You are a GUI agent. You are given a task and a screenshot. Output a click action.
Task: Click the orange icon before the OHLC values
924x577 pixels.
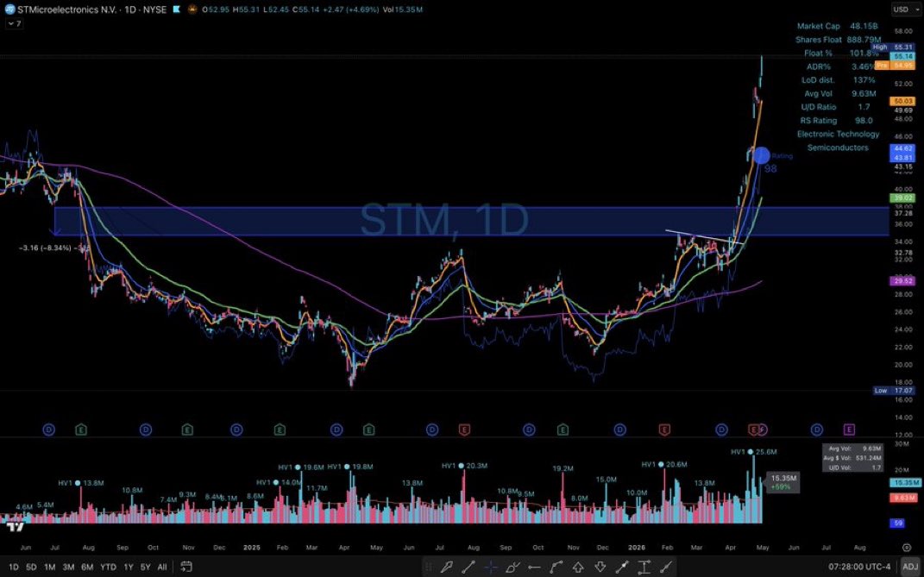tap(192, 9)
